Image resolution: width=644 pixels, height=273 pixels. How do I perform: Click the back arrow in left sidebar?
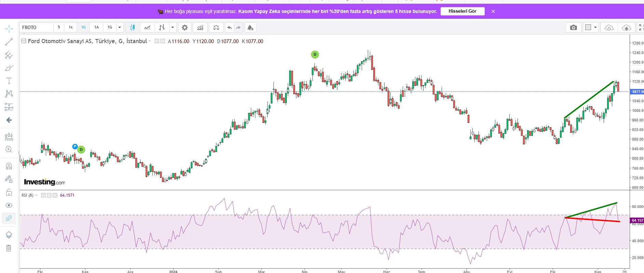coord(9,120)
